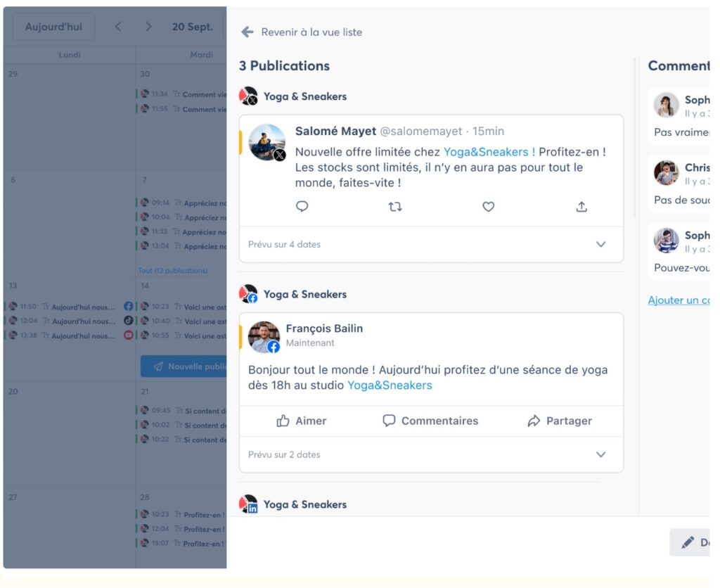Open the Revenir à la vue liste link
This screenshot has width=720, height=588.
coord(311,32)
